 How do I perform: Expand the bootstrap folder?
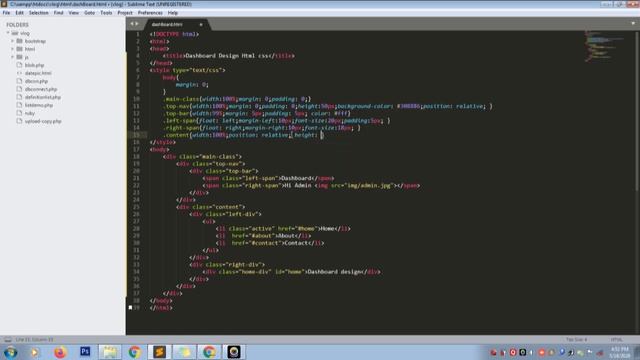click(x=13, y=41)
